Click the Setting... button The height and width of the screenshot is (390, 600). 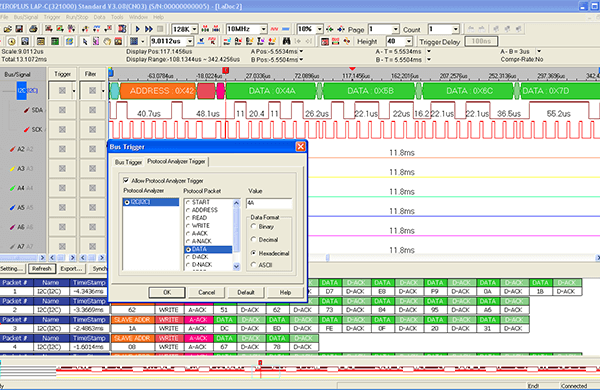(12, 269)
